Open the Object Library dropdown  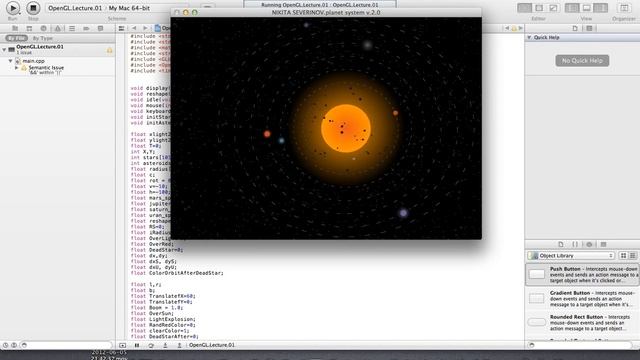(571, 256)
